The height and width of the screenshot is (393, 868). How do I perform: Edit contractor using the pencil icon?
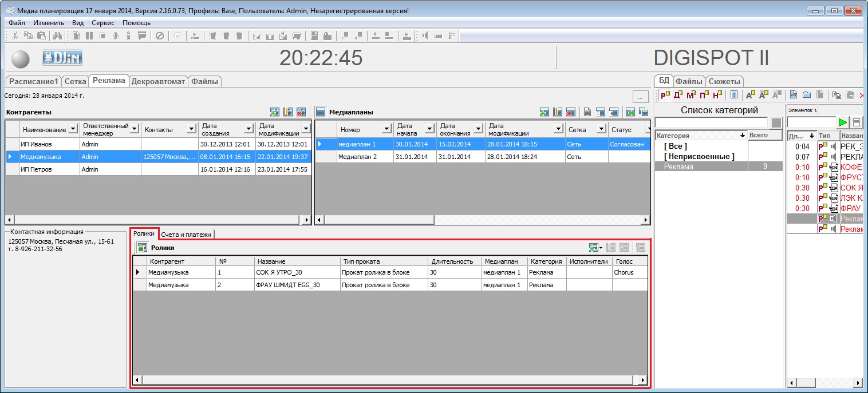point(288,112)
